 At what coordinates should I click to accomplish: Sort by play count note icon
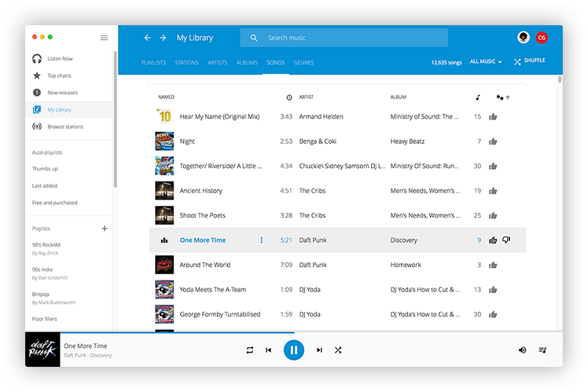[x=478, y=98]
